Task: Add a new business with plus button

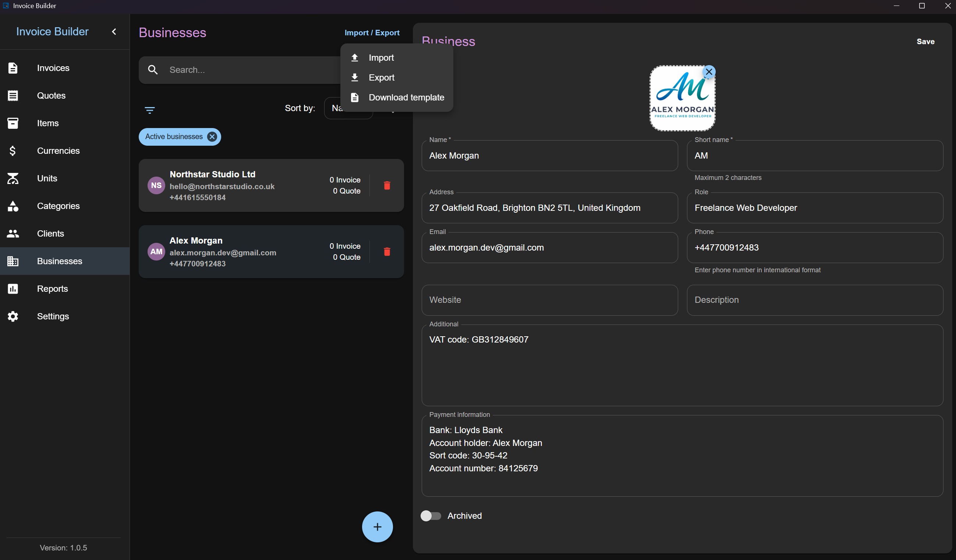Action: click(377, 527)
